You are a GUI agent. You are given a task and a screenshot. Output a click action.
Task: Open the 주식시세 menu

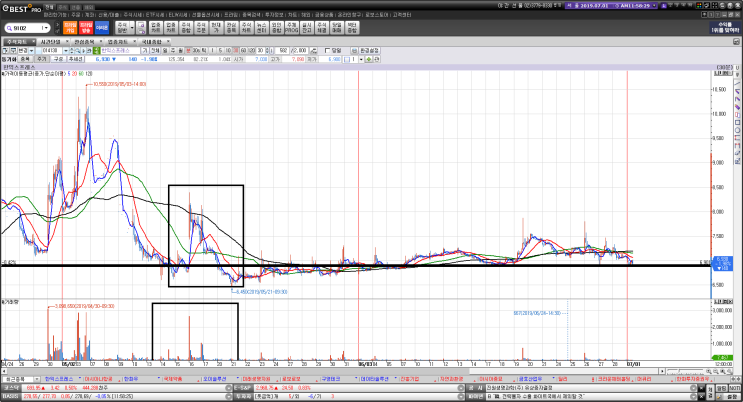133,15
